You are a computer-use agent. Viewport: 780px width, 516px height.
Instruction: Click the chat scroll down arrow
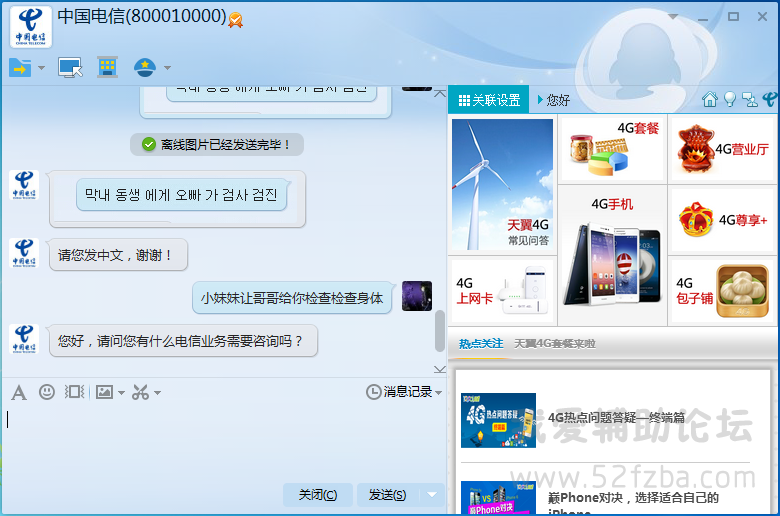coord(440,369)
